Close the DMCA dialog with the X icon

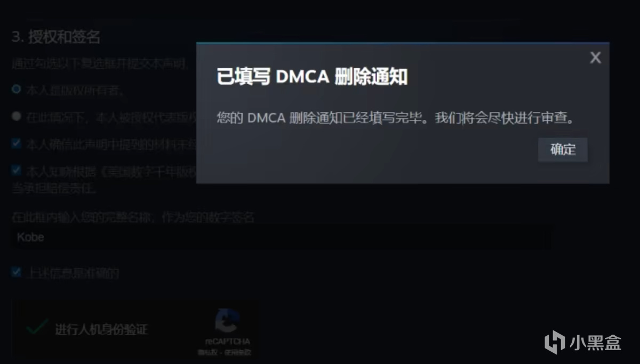pos(595,58)
